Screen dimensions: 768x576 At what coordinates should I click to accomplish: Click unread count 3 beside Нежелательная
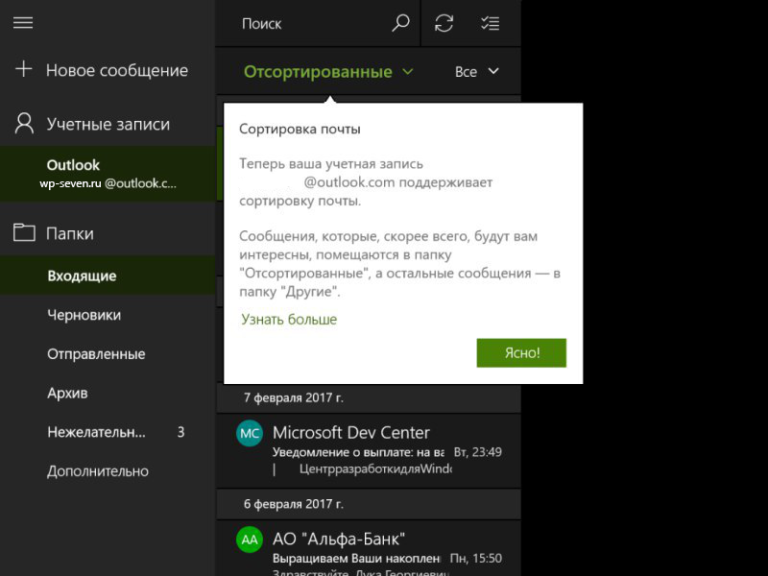point(181,432)
